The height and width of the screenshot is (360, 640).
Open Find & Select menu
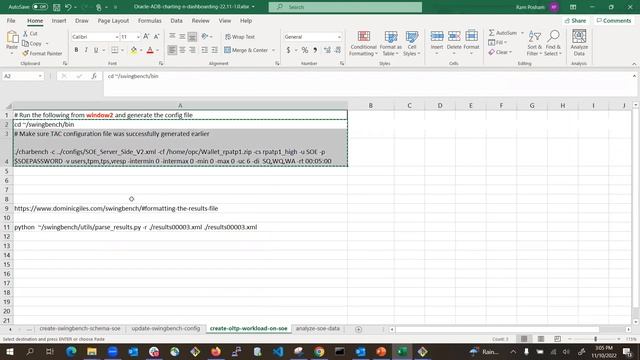point(553,43)
